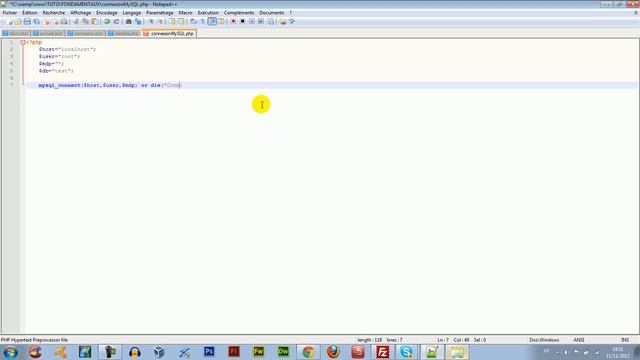This screenshot has height=360, width=640.
Task: Open the Documents menu
Action: (x=271, y=13)
